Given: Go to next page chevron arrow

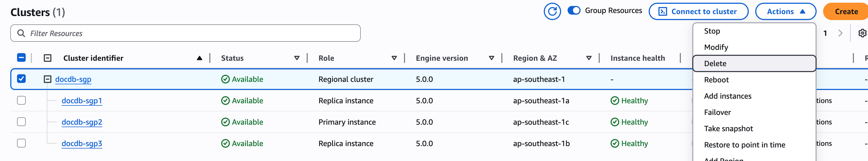Looking at the screenshot, I should (840, 33).
